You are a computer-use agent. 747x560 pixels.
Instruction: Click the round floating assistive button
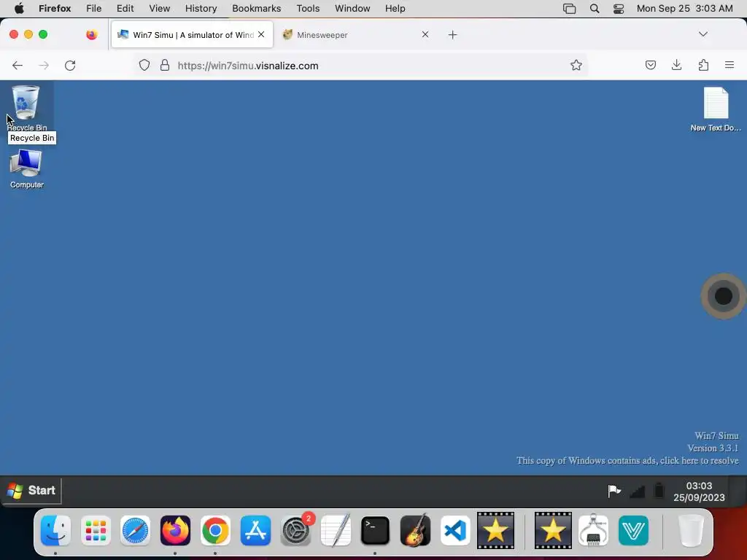pyautogui.click(x=723, y=296)
